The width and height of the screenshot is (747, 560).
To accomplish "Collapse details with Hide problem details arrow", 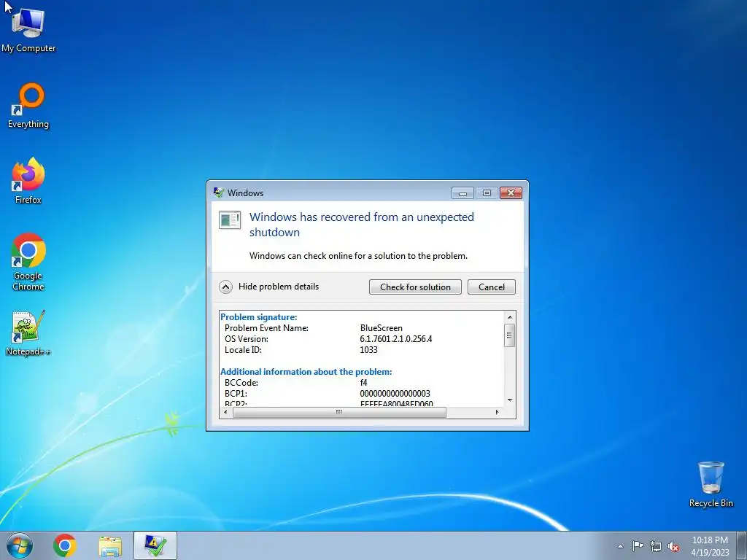I will coord(225,287).
